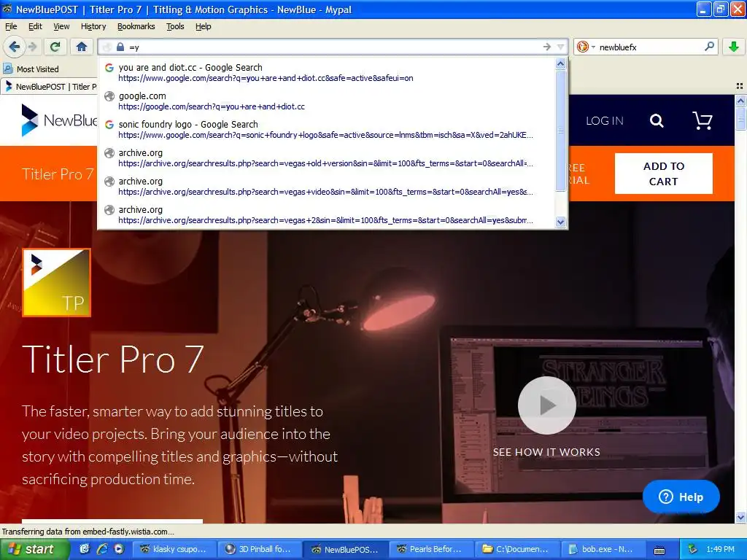The width and height of the screenshot is (747, 560).
Task: Click Titler Pro 7 in orange bar
Action: 58,174
